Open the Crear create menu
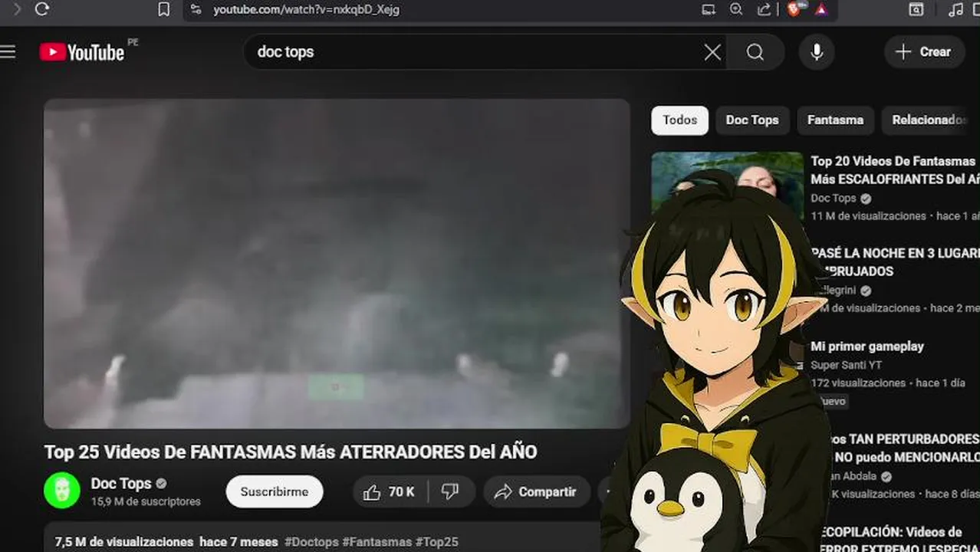The height and width of the screenshot is (552, 980). coord(925,52)
